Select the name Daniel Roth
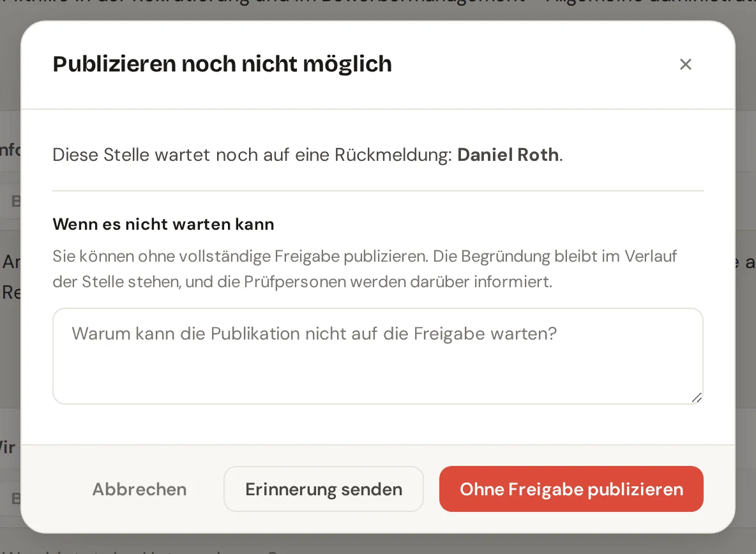Screen dimensions: 756x554 tap(508, 154)
